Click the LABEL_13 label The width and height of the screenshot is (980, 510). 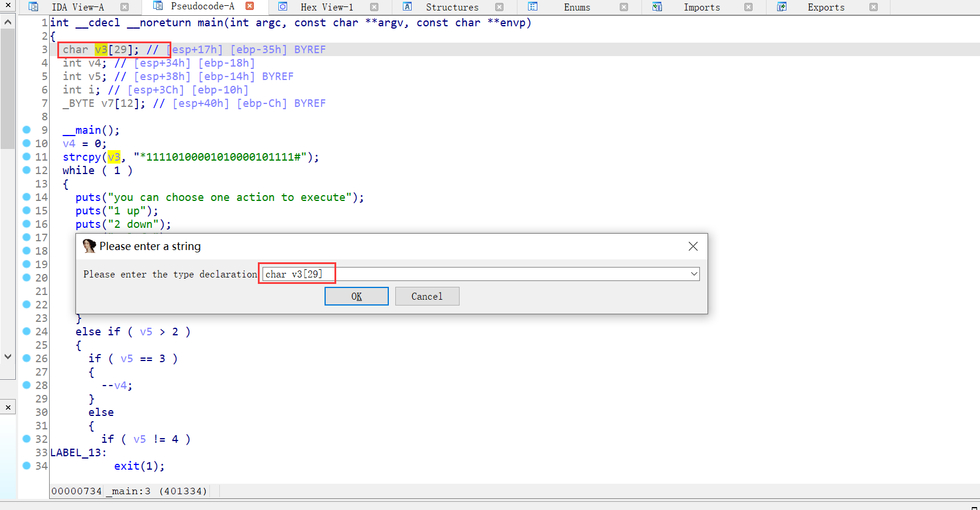[x=78, y=453]
